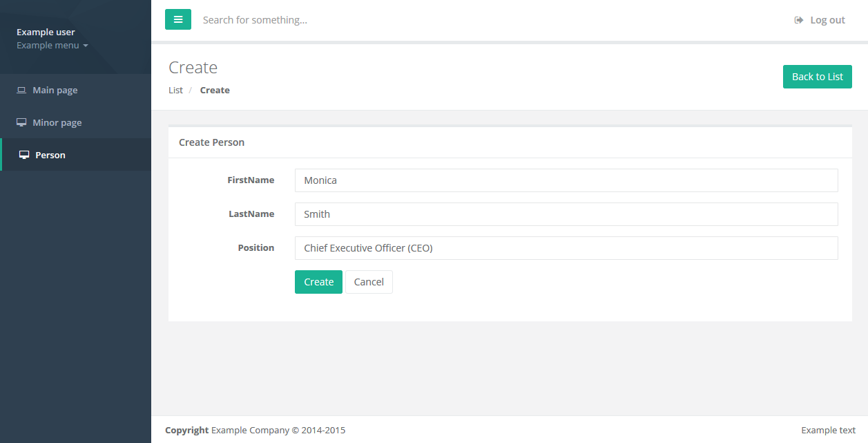
Task: Click the LastName field containing Smith
Action: point(566,214)
